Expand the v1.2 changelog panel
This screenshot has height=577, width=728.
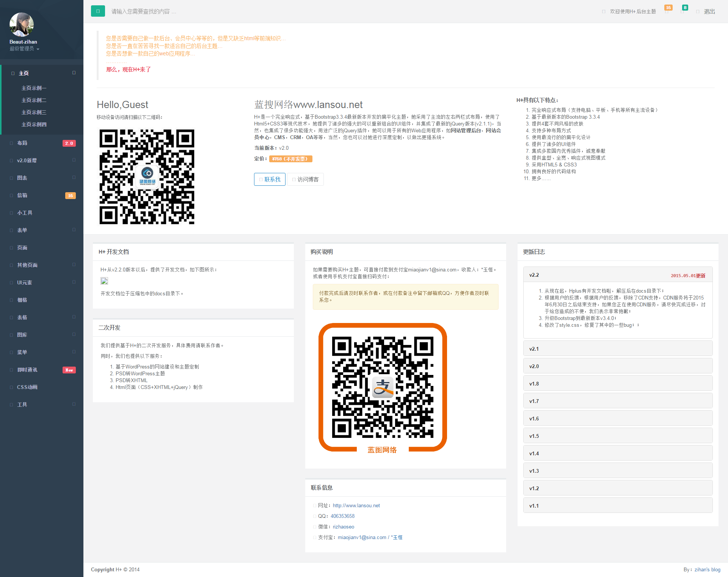[x=618, y=488]
